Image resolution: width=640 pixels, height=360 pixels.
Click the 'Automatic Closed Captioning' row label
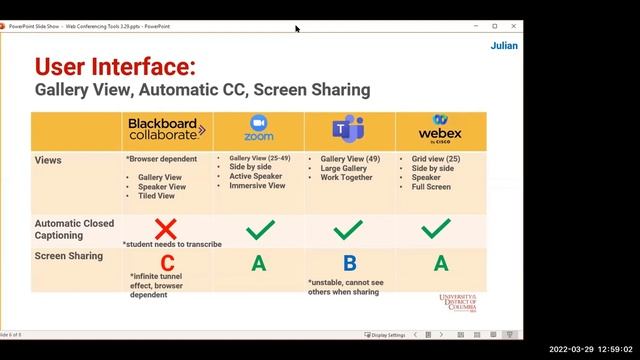(x=74, y=229)
